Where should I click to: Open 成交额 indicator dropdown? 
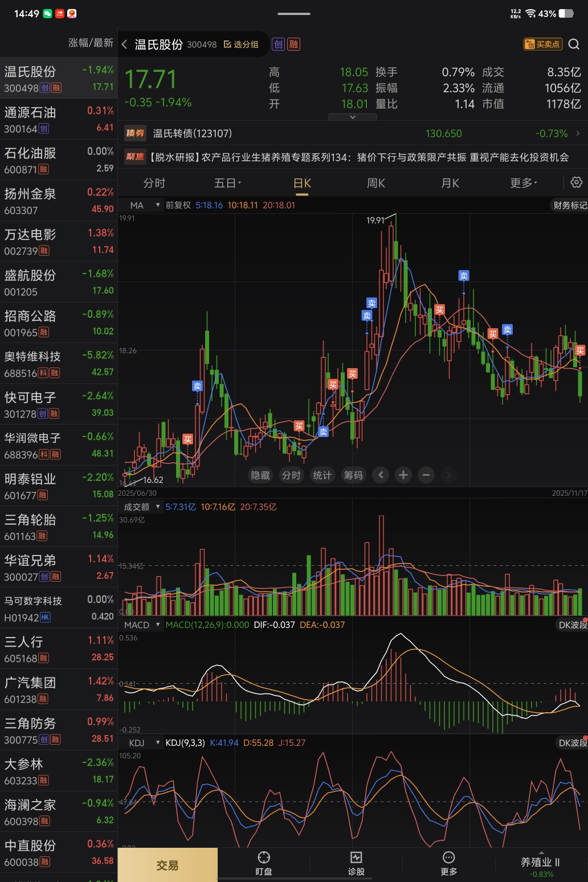tap(141, 507)
